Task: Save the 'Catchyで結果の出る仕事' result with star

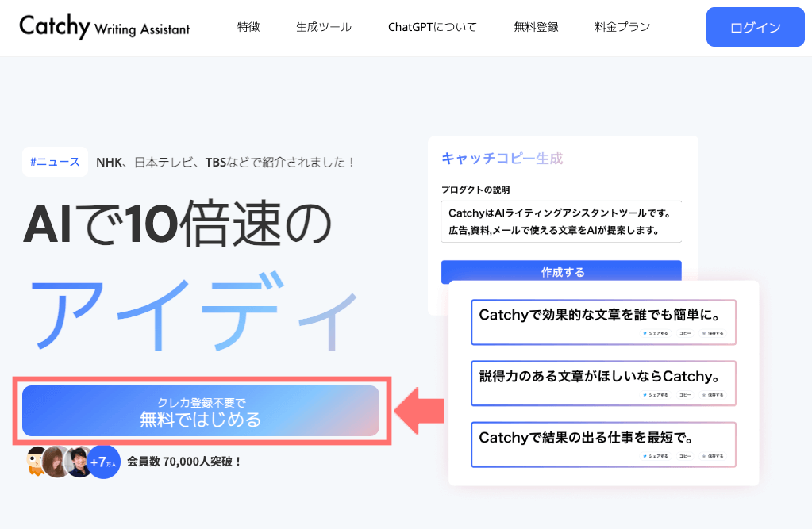Action: [713, 456]
